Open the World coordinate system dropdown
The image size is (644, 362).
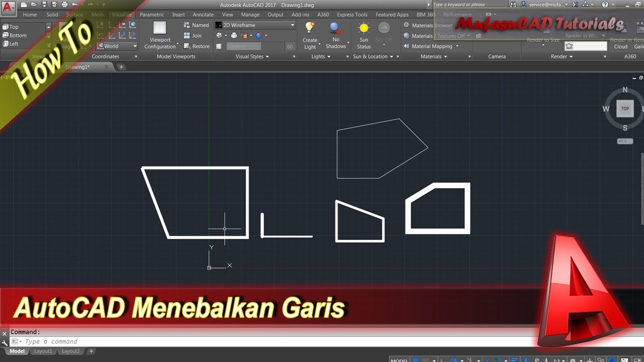[x=117, y=46]
